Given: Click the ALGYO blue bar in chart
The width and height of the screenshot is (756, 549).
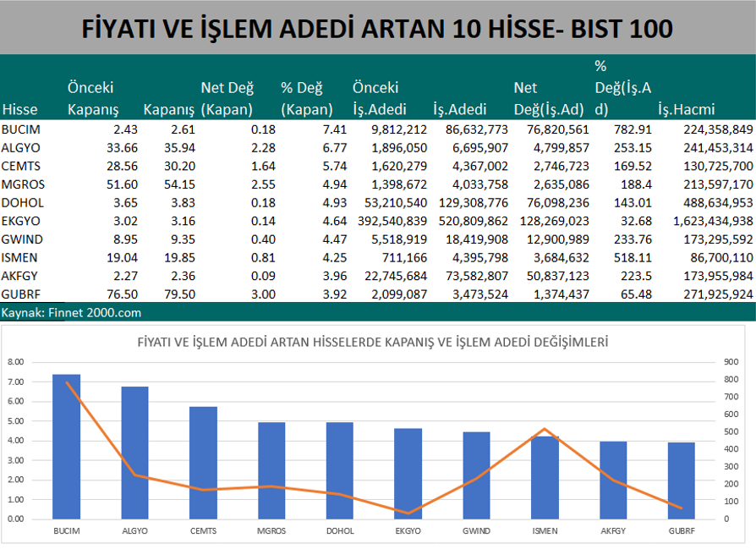Looking at the screenshot, I should click(x=135, y=453).
